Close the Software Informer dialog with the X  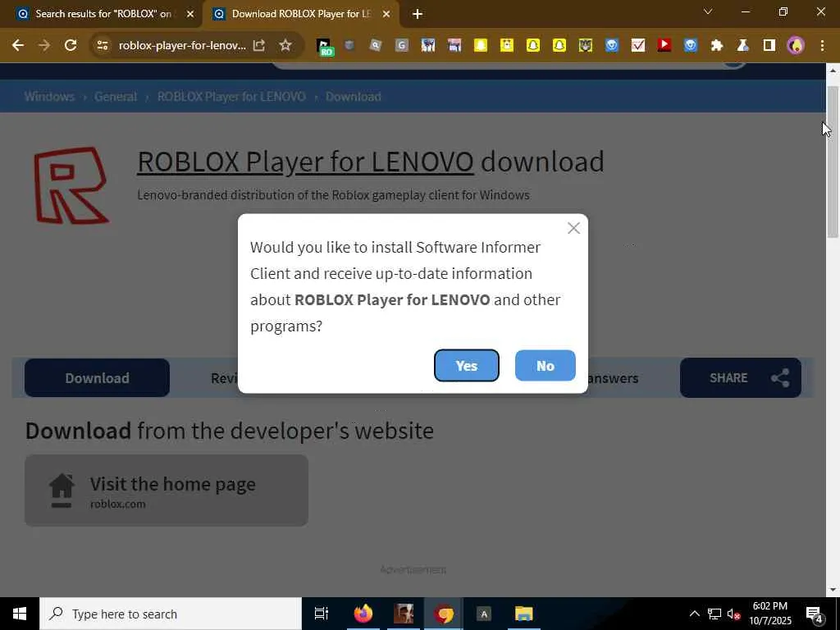click(x=573, y=228)
